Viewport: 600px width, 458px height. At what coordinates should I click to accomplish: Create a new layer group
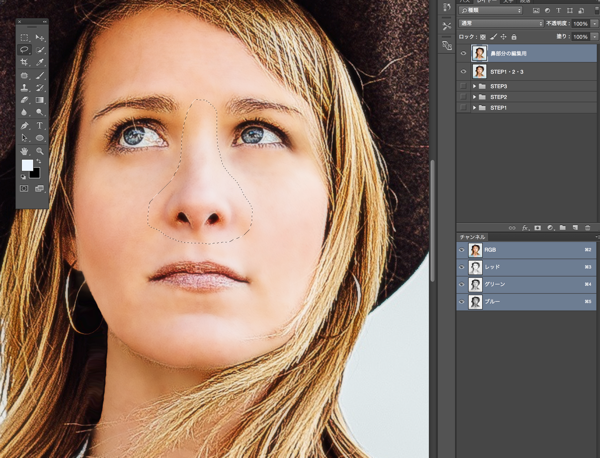562,228
